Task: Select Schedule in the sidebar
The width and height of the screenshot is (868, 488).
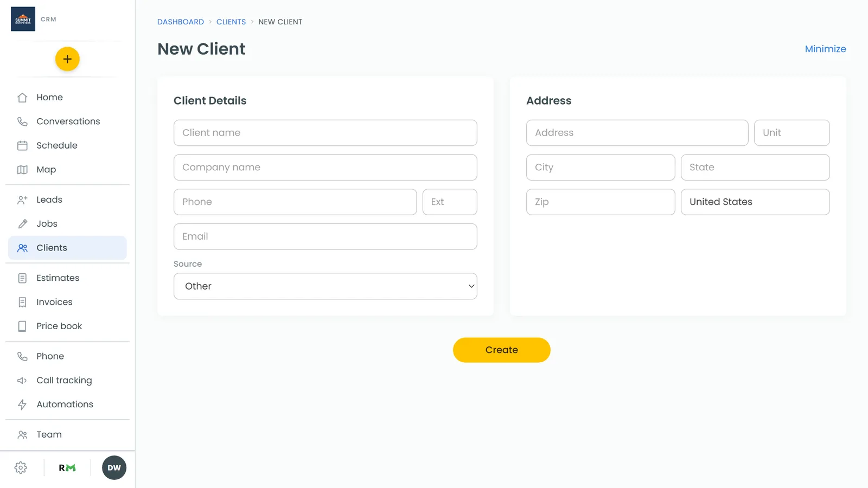Action: click(x=67, y=145)
